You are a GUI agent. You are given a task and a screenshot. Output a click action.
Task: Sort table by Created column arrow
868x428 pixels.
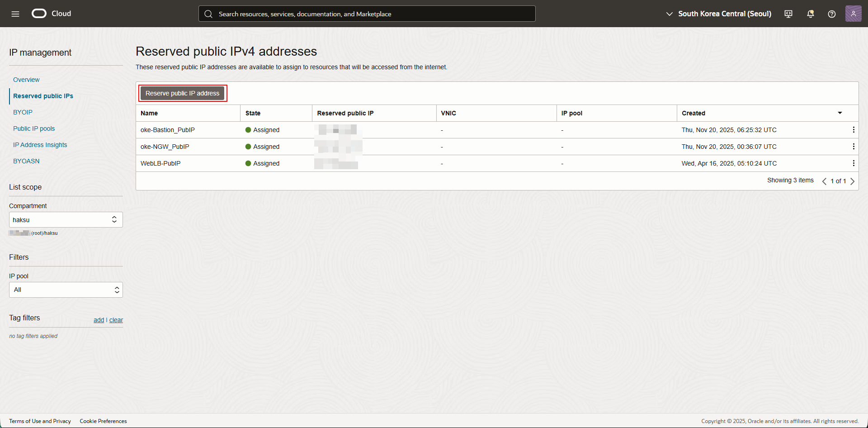click(840, 113)
